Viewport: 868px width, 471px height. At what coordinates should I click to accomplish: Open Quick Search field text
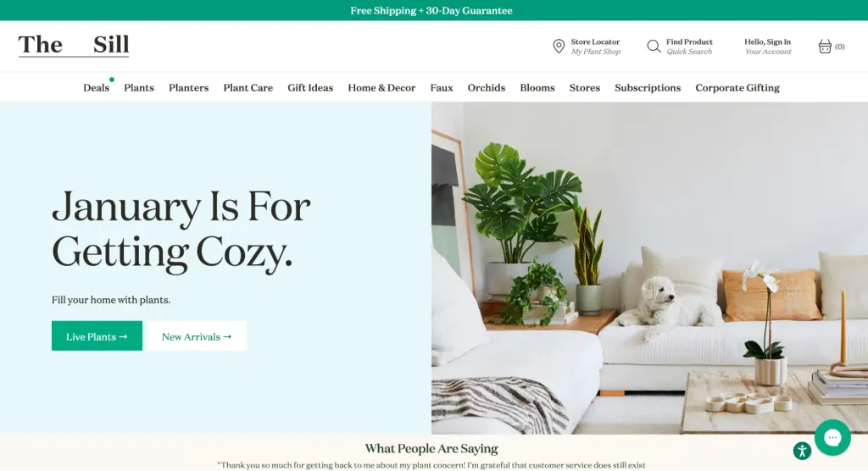click(x=689, y=52)
